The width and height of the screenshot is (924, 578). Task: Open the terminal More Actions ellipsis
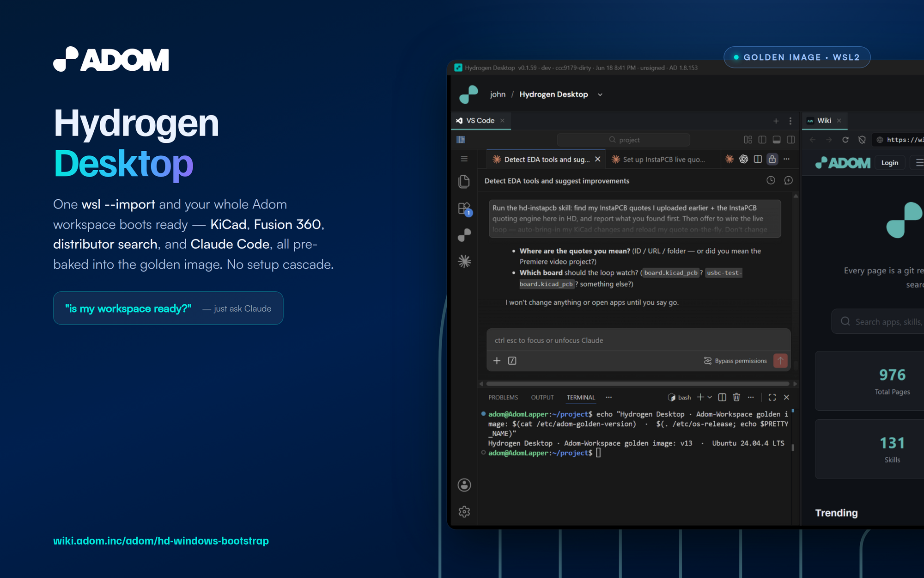(x=751, y=397)
